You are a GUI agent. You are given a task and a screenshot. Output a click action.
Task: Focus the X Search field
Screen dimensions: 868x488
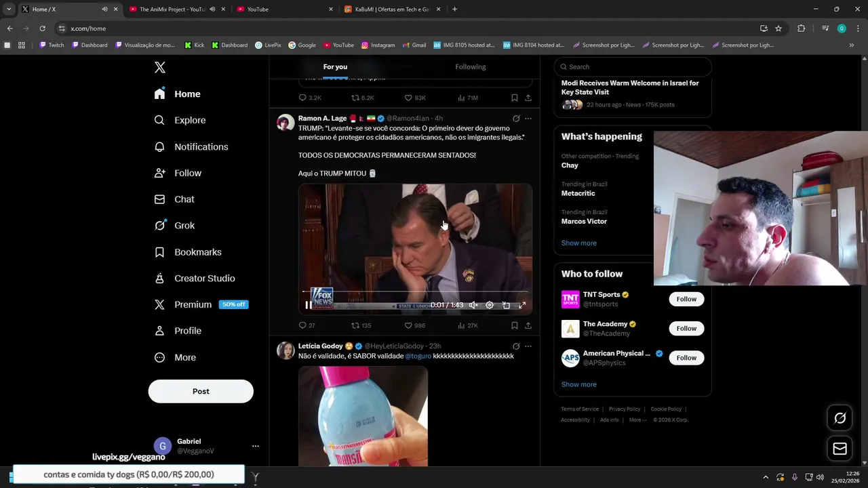pos(633,66)
